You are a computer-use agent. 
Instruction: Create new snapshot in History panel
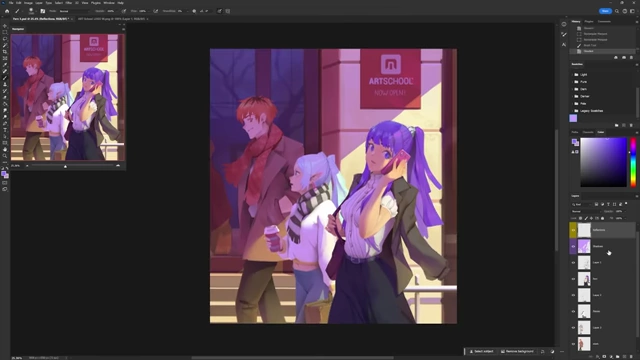tap(624, 58)
